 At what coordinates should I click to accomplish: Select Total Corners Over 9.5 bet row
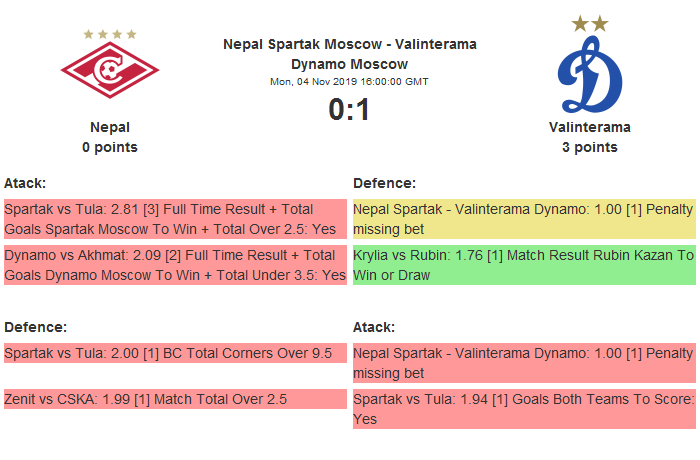point(175,353)
